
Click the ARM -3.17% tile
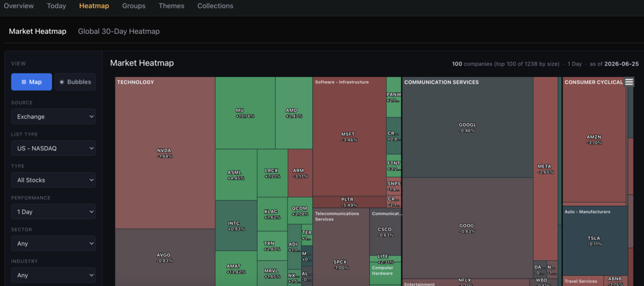[x=300, y=173]
